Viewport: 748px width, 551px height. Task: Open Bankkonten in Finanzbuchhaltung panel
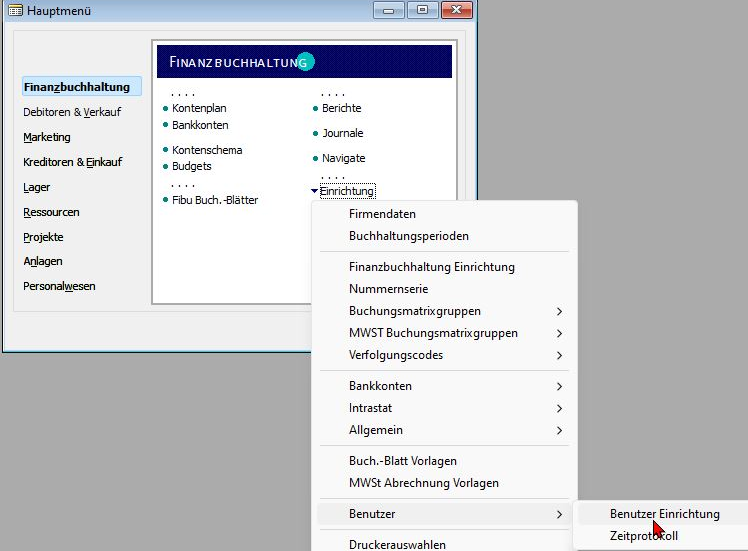pos(200,125)
